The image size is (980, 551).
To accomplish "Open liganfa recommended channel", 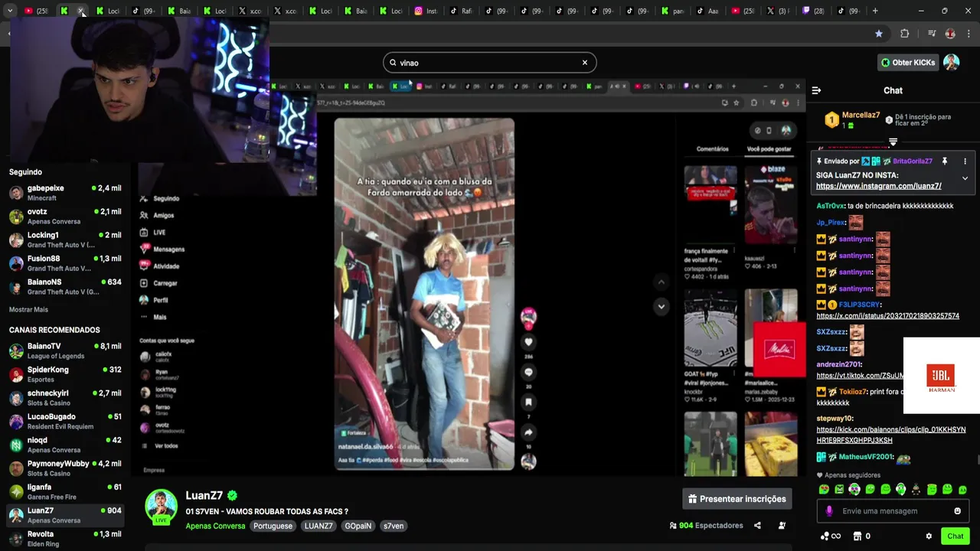I will click(65, 492).
